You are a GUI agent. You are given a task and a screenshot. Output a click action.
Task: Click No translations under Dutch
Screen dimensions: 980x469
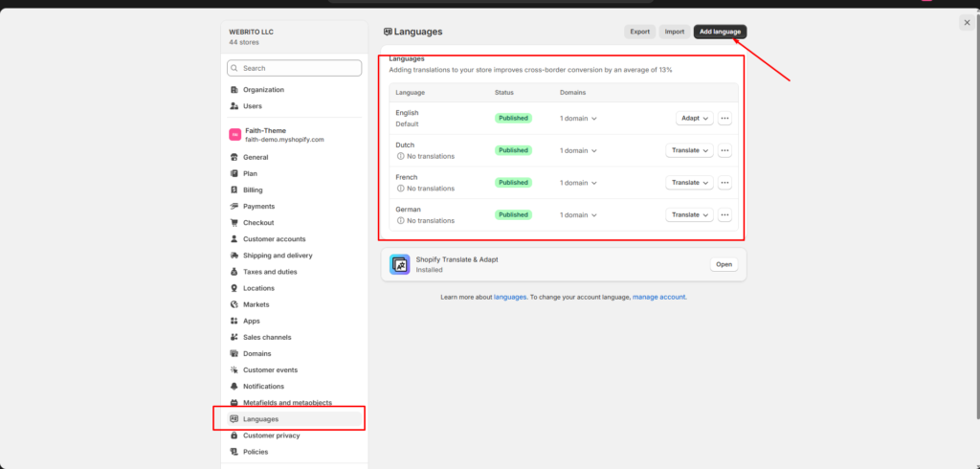(x=431, y=156)
